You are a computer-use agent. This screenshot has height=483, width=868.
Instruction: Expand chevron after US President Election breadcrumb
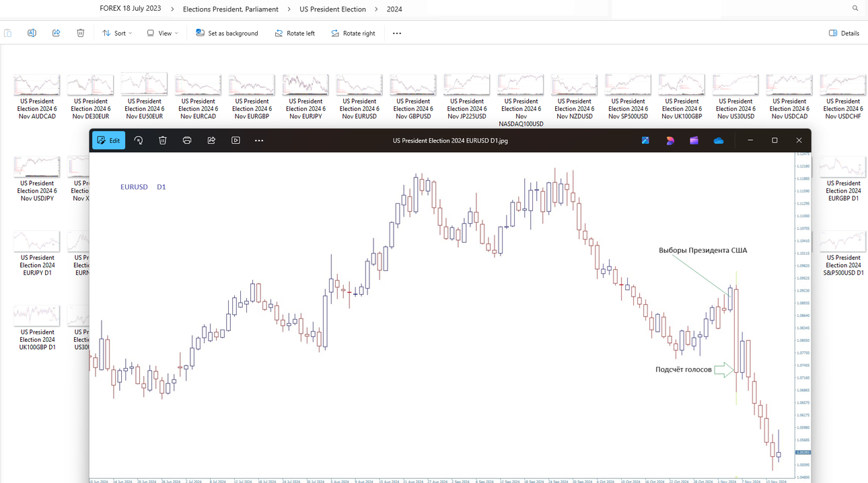(x=377, y=9)
